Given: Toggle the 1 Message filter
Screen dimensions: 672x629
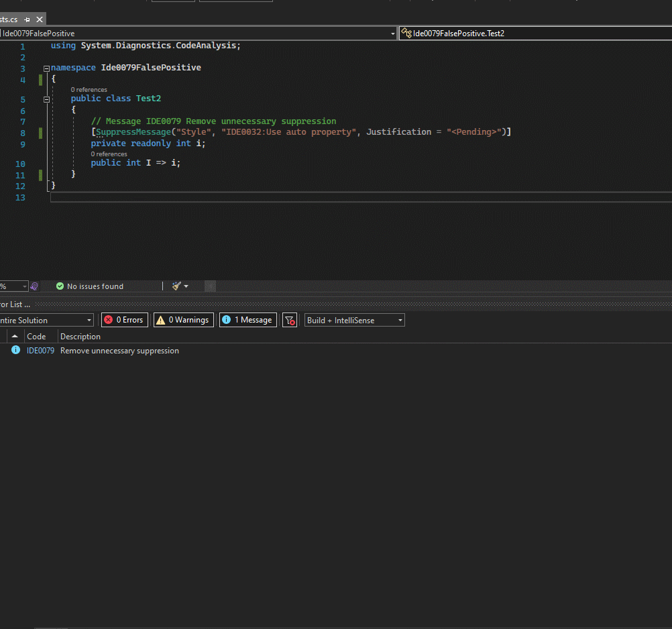Looking at the screenshot, I should (x=247, y=320).
